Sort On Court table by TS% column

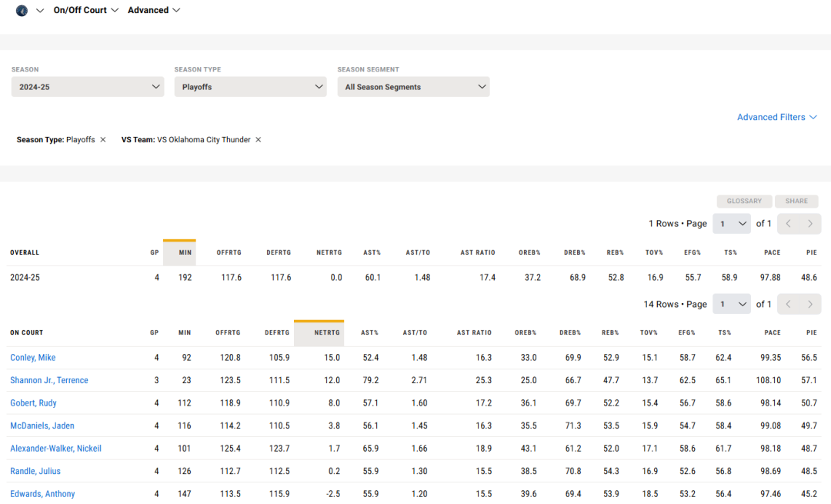point(725,333)
